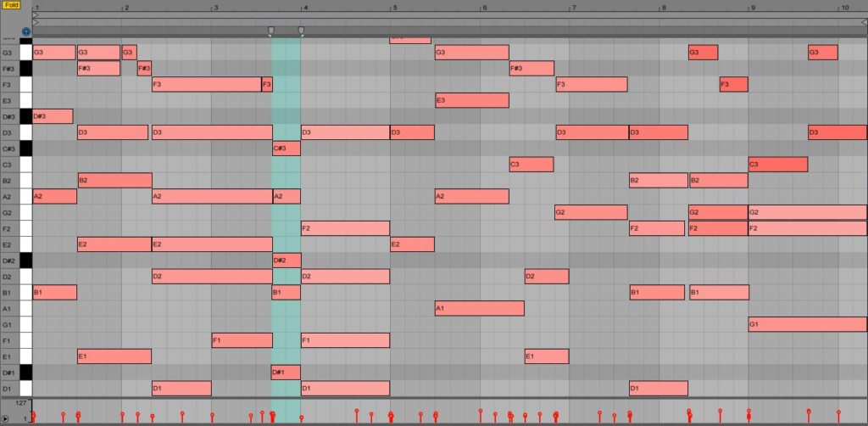The image size is (868, 426).
Task: Expand the velocity lane play-triangle button
Action: (6, 419)
